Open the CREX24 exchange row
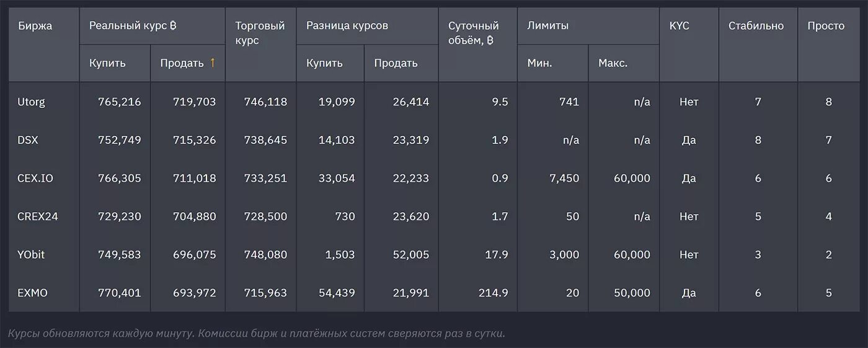868x348 pixels. (x=434, y=216)
